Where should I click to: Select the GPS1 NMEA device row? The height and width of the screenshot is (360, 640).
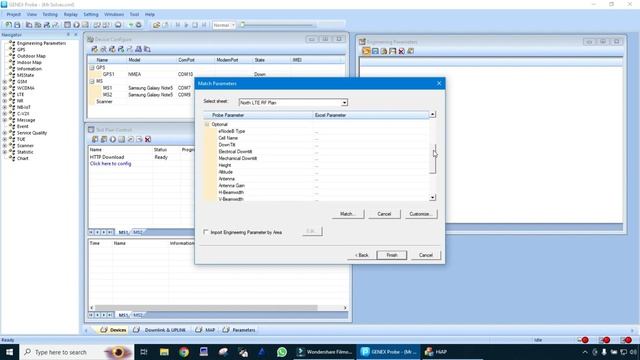point(142,74)
